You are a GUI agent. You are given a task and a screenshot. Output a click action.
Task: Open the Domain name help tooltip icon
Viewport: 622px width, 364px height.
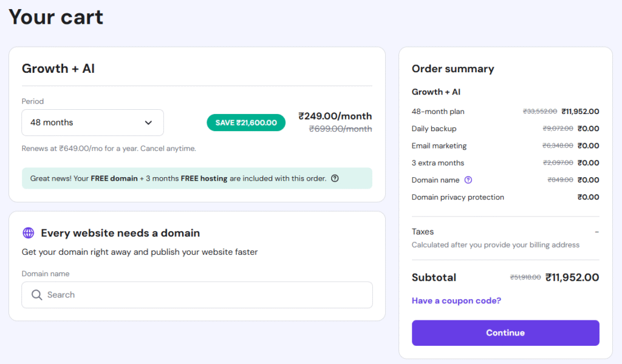tap(468, 180)
